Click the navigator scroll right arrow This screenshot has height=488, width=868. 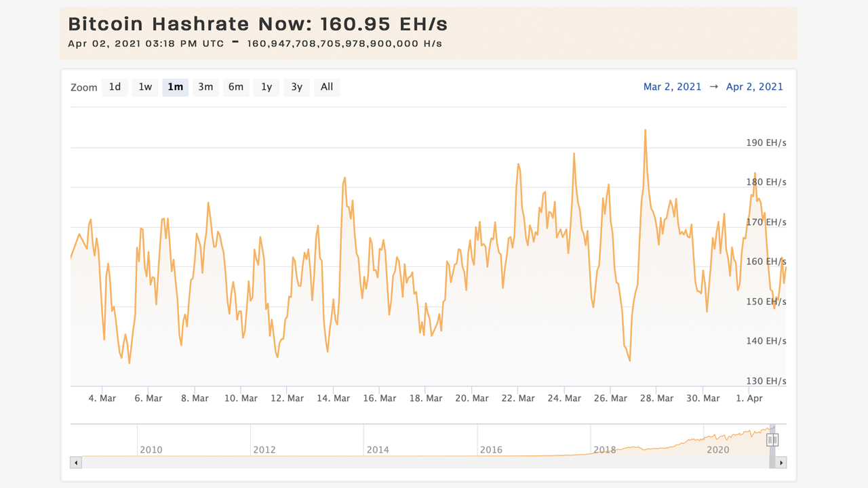781,462
